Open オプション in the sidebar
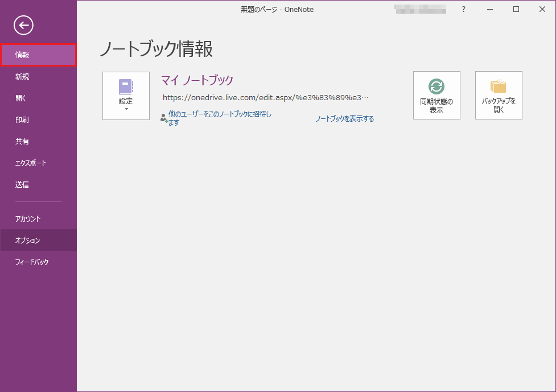Viewport: 556px width, 392px height. pyautogui.click(x=38, y=240)
